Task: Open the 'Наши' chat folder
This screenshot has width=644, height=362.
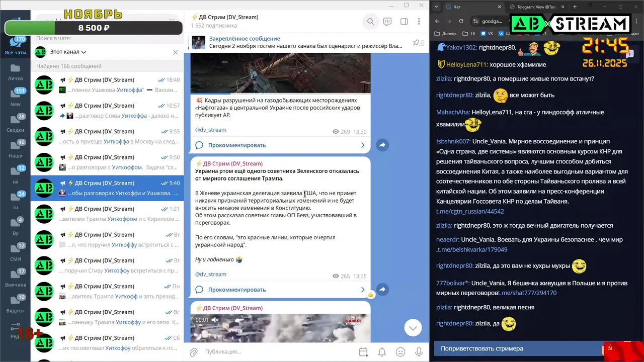Action: pyautogui.click(x=15, y=149)
